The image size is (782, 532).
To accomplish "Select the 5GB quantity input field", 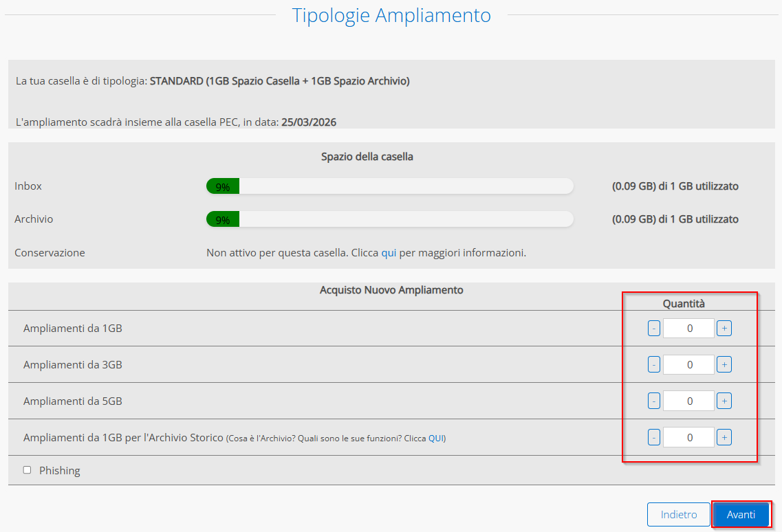I will (688, 401).
